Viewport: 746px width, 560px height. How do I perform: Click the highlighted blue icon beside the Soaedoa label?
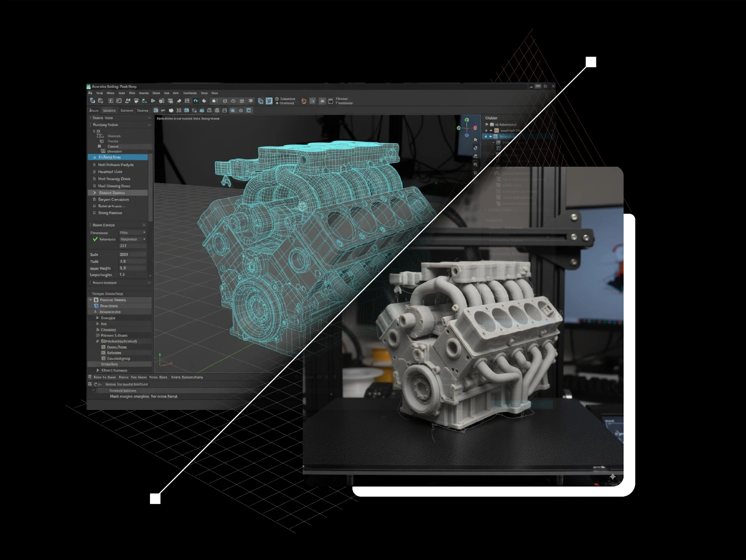269,101
